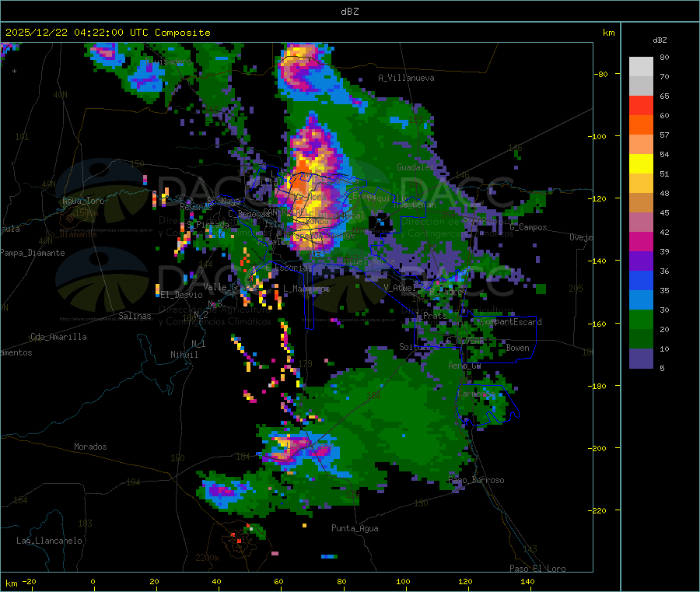
Task: Click the Paso_Barroso place label
Action: [x=476, y=480]
